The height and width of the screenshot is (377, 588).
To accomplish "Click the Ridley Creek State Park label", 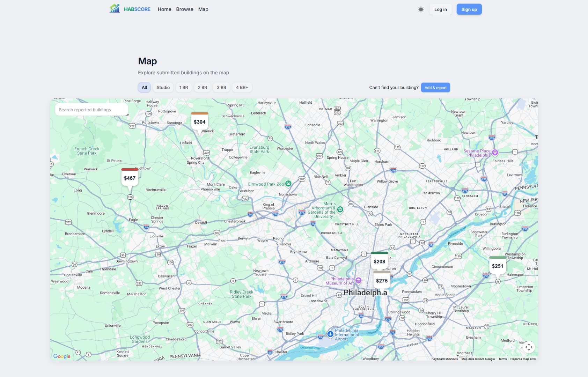I will [x=242, y=294].
